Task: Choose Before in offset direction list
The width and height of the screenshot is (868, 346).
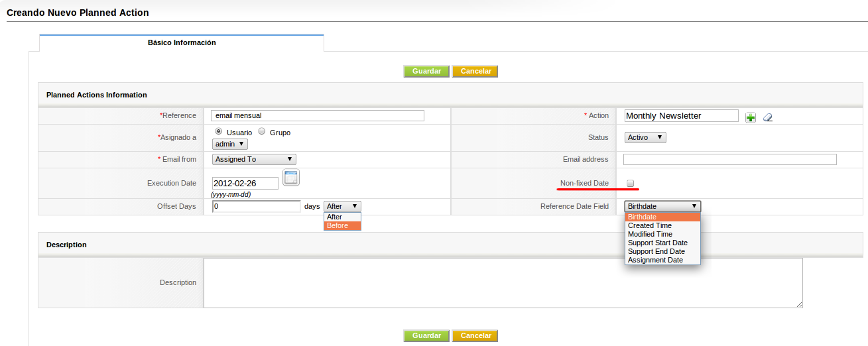Action: (342, 226)
